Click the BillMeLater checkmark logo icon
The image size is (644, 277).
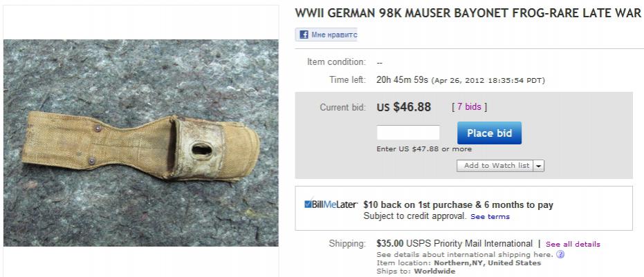pos(308,204)
